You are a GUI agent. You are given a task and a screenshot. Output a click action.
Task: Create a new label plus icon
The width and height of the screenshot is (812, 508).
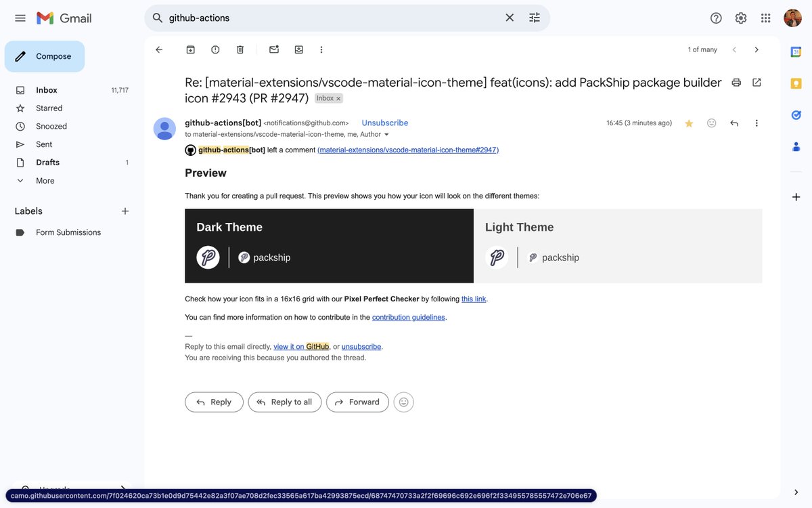click(x=125, y=211)
